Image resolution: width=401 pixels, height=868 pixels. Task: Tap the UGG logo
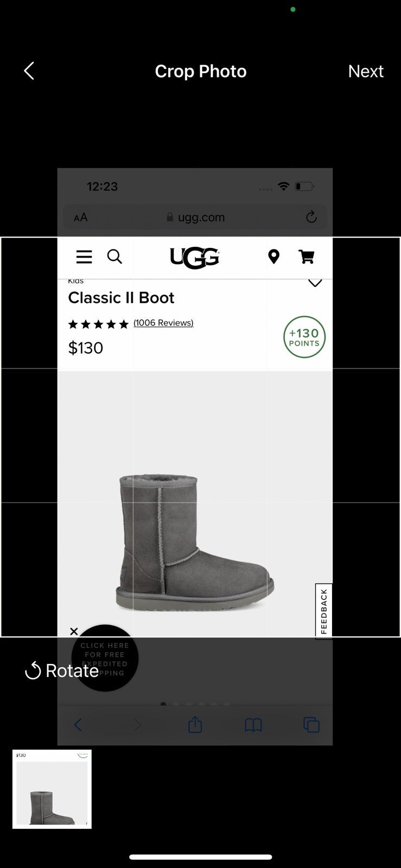(195, 258)
